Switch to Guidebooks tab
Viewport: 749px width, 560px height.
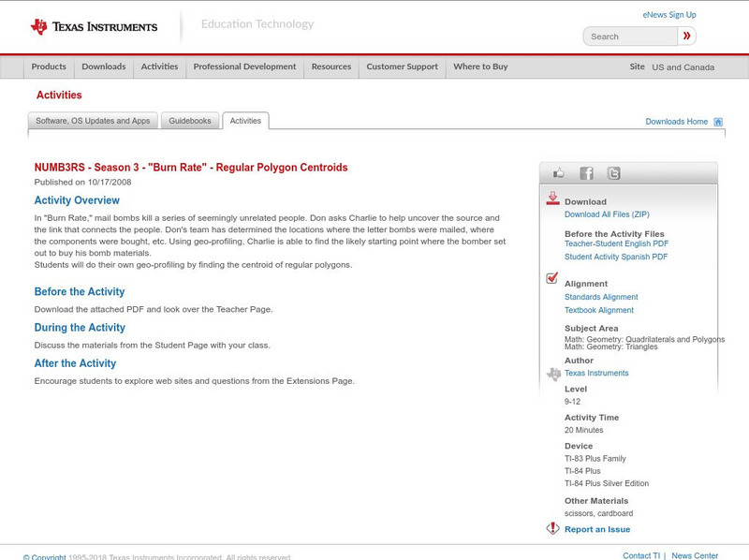tap(190, 121)
